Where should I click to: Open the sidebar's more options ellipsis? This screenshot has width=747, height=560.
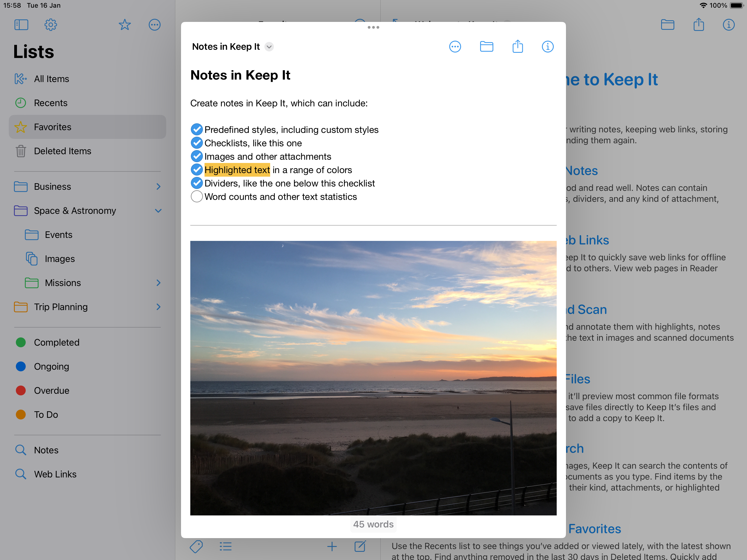154,25
